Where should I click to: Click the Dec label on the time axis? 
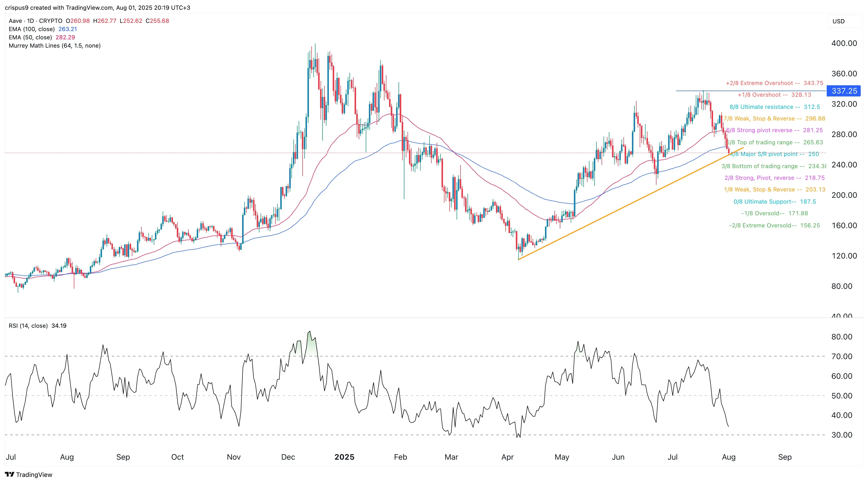point(288,457)
